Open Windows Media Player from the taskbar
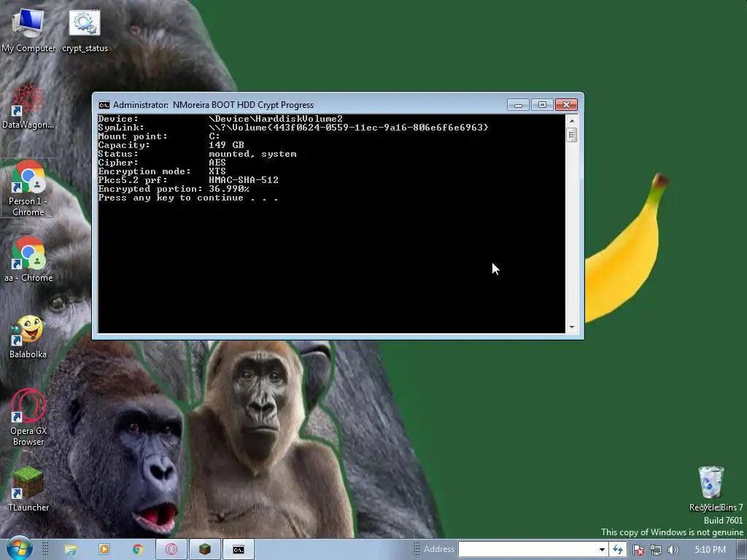 (x=104, y=550)
